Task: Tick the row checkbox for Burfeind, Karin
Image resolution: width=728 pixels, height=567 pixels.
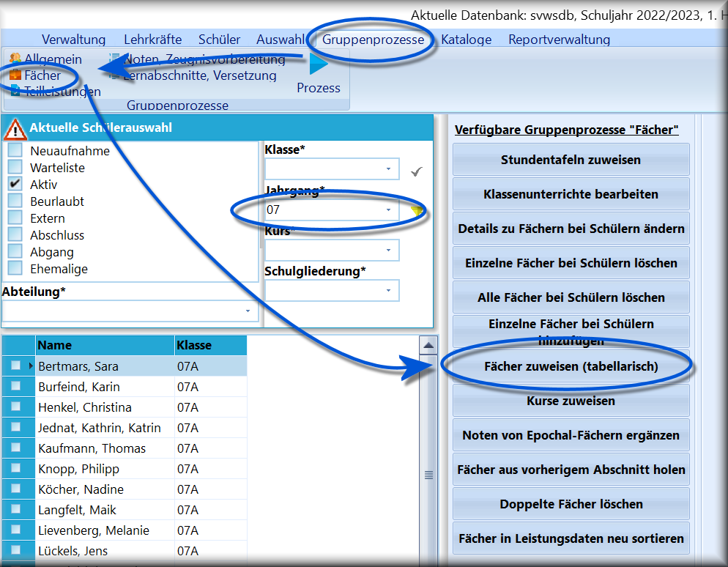Action: point(16,386)
